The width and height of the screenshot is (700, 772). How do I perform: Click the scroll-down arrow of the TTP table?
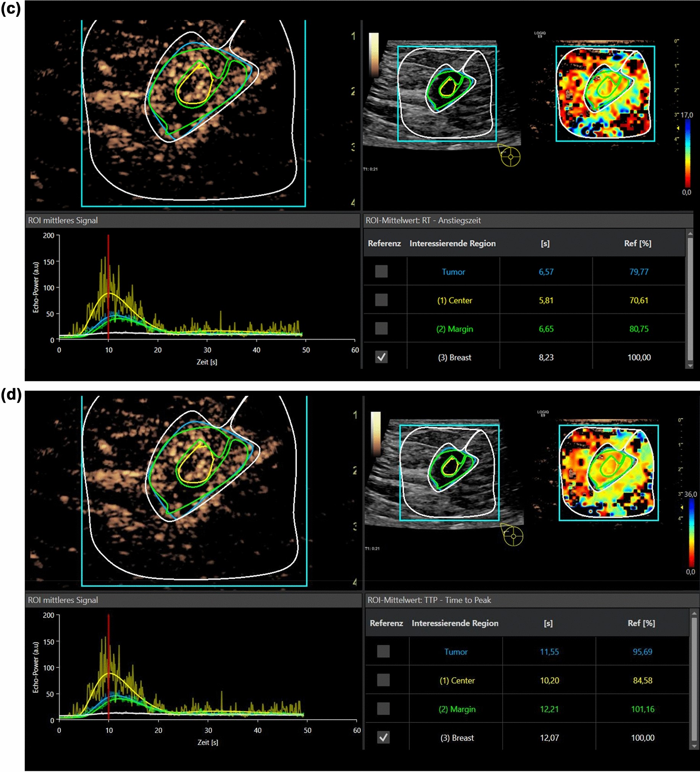click(x=694, y=746)
